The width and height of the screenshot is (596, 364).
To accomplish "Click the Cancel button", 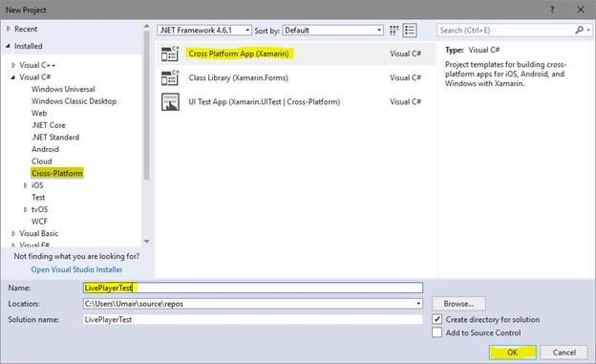I will point(564,353).
